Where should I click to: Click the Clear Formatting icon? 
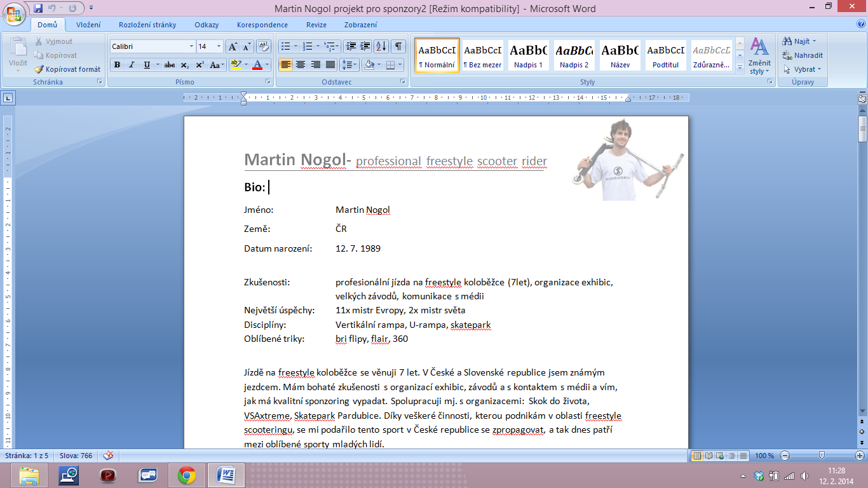click(x=264, y=46)
